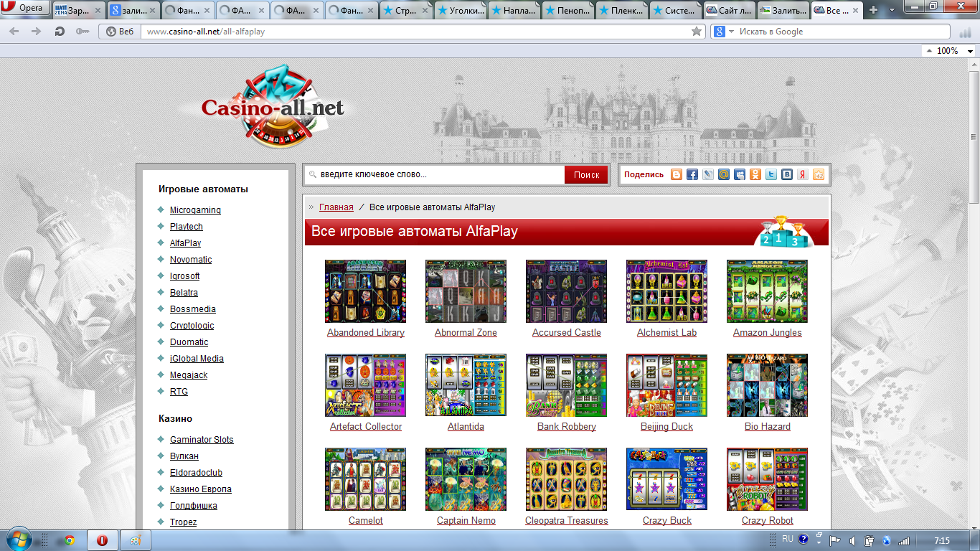Open the Bank Robbery game thumbnail
Viewport: 980px width, 551px height.
pos(566,385)
